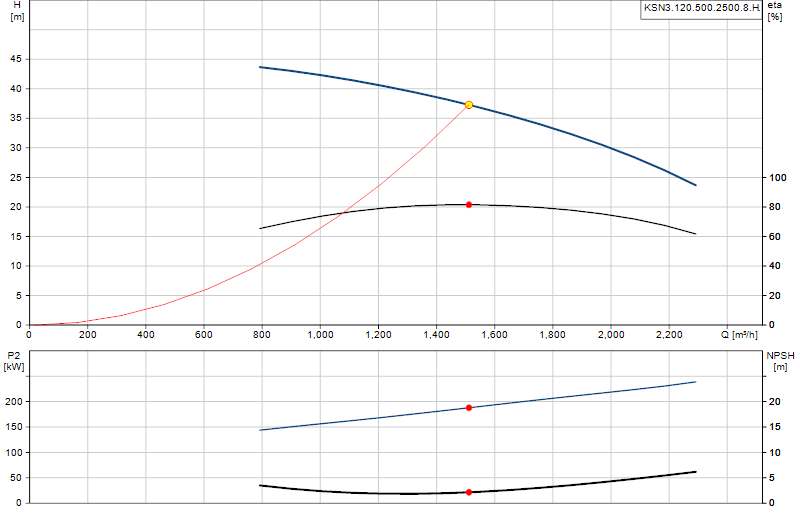The width and height of the screenshot is (800, 520).
Task: Click the 'eta [%]' axis title
Action: pyautogui.click(x=774, y=11)
